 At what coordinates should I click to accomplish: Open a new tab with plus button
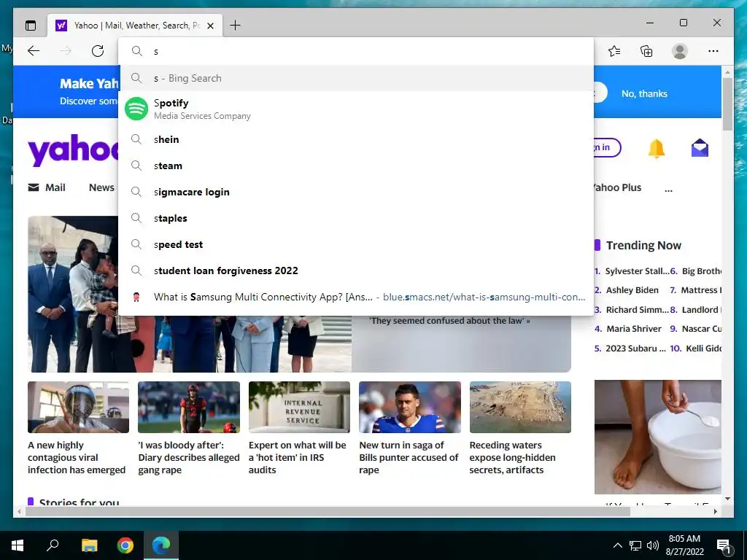coord(235,26)
